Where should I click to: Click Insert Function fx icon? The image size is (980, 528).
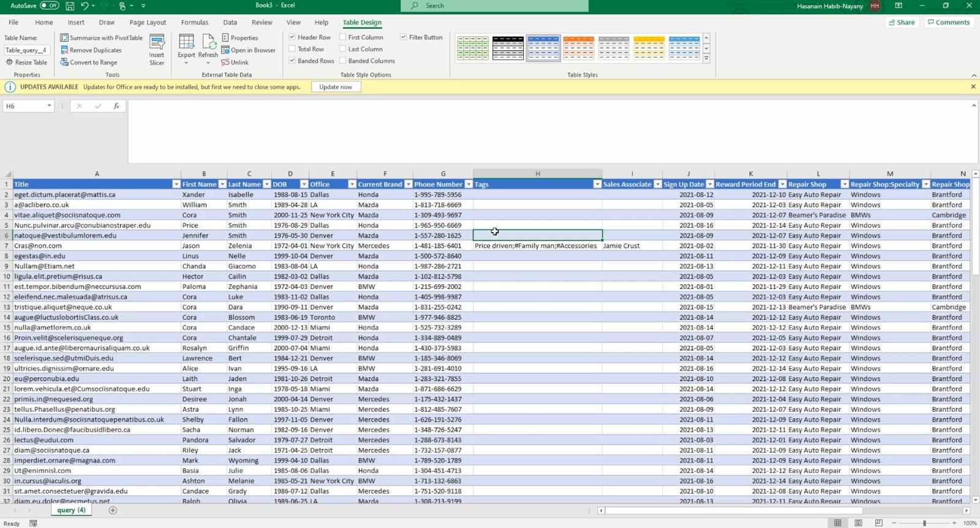coord(116,106)
